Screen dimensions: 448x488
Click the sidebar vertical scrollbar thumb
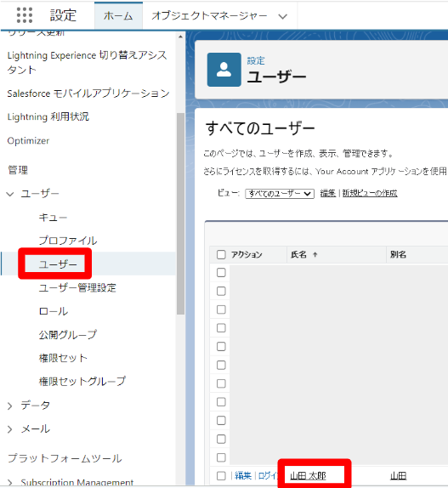180,213
